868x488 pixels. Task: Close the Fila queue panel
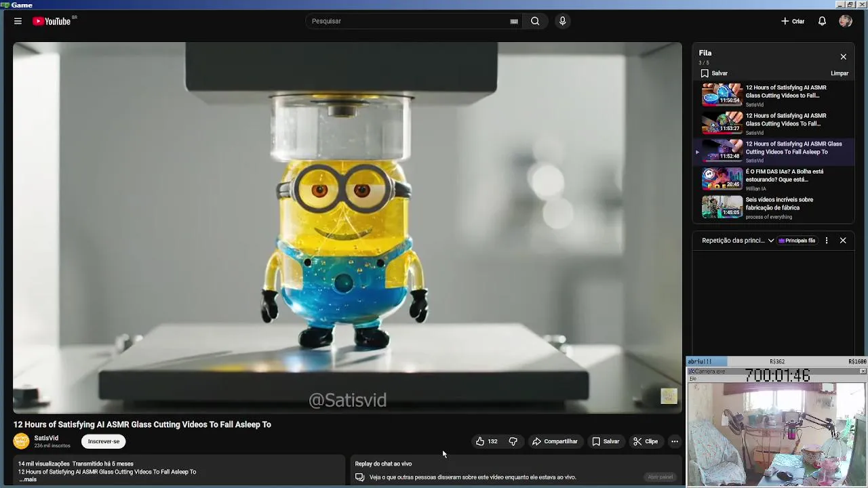[843, 57]
